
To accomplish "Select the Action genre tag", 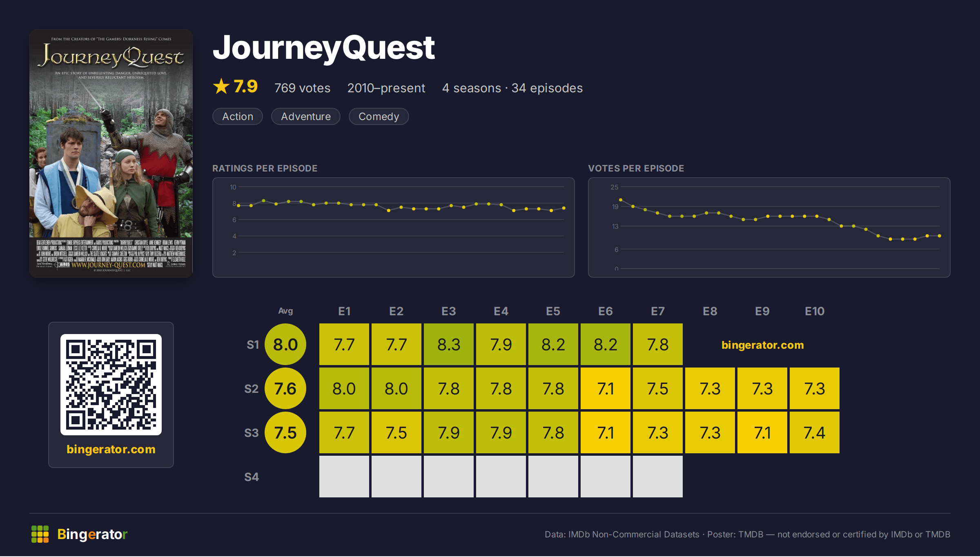I will pyautogui.click(x=238, y=116).
